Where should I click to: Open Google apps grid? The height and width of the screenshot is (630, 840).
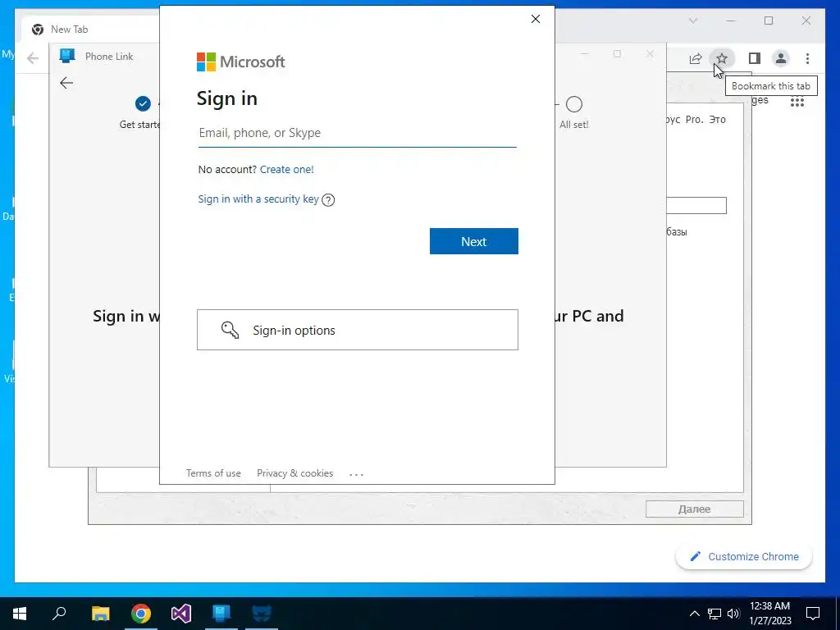pyautogui.click(x=797, y=101)
